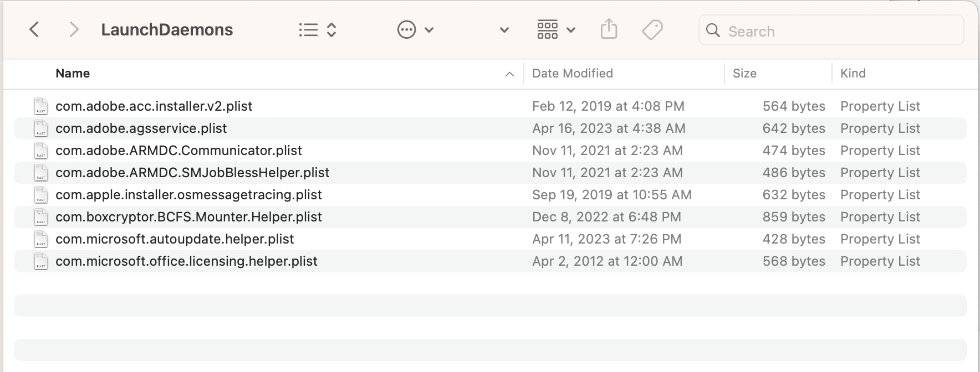This screenshot has height=372, width=980.
Task: Click the list view icon
Action: [x=308, y=30]
